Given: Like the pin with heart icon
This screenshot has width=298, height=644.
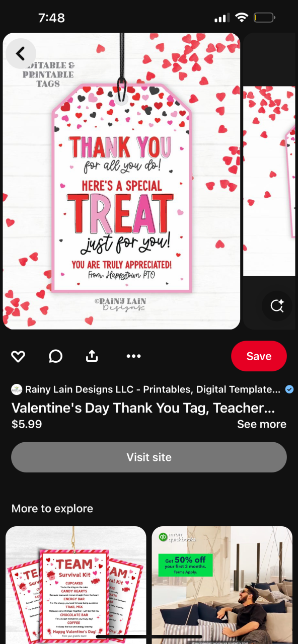Looking at the screenshot, I should point(18,356).
